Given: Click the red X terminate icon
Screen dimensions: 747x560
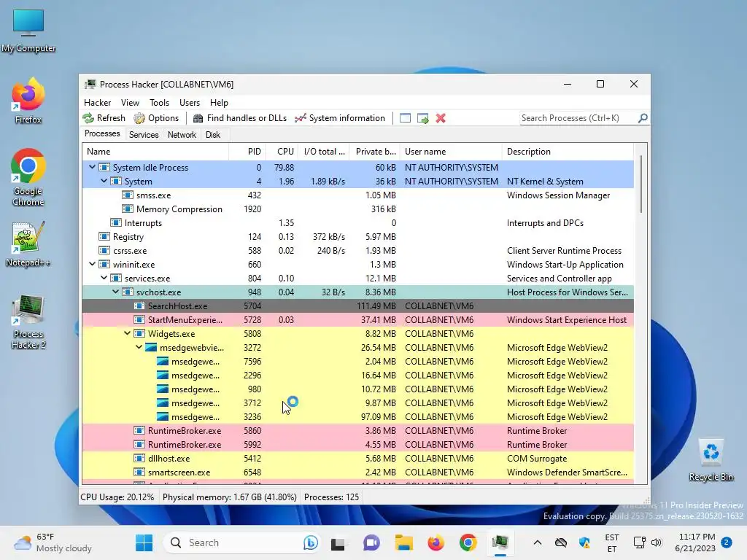Looking at the screenshot, I should click(441, 118).
